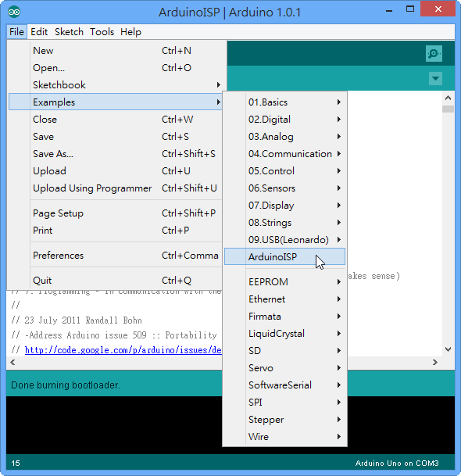
Task: Click the horizontal scroll-left arrow
Action: click(x=13, y=362)
